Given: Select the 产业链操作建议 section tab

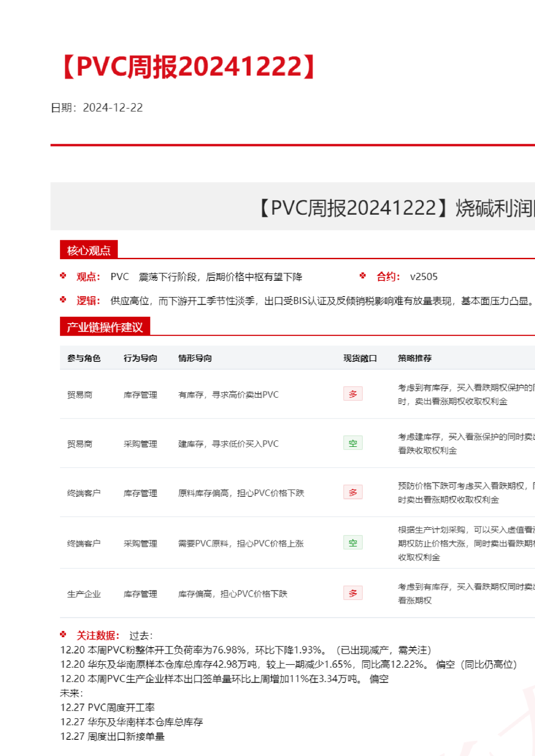Looking at the screenshot, I should tap(104, 327).
